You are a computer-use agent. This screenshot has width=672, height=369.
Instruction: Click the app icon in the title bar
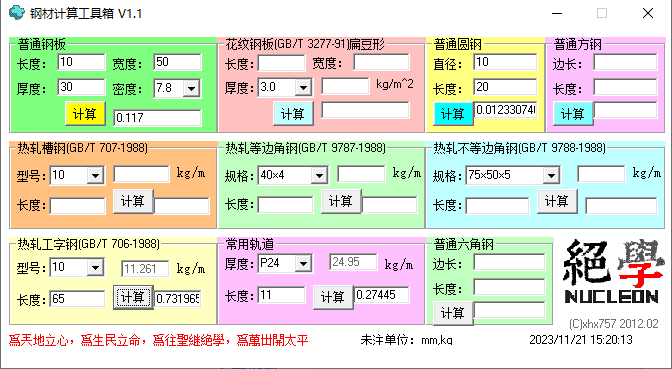click(x=17, y=12)
